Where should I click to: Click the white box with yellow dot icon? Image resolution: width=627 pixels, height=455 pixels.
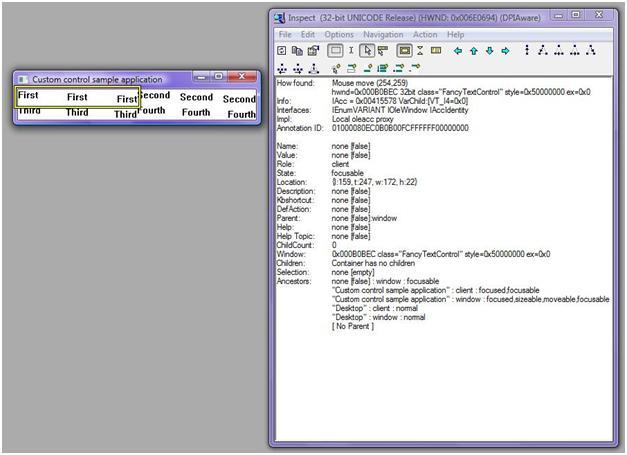click(x=351, y=69)
